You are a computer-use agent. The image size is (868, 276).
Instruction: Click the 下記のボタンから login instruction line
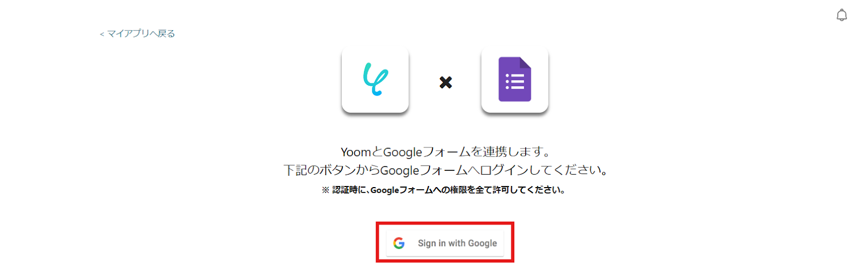pos(445,170)
